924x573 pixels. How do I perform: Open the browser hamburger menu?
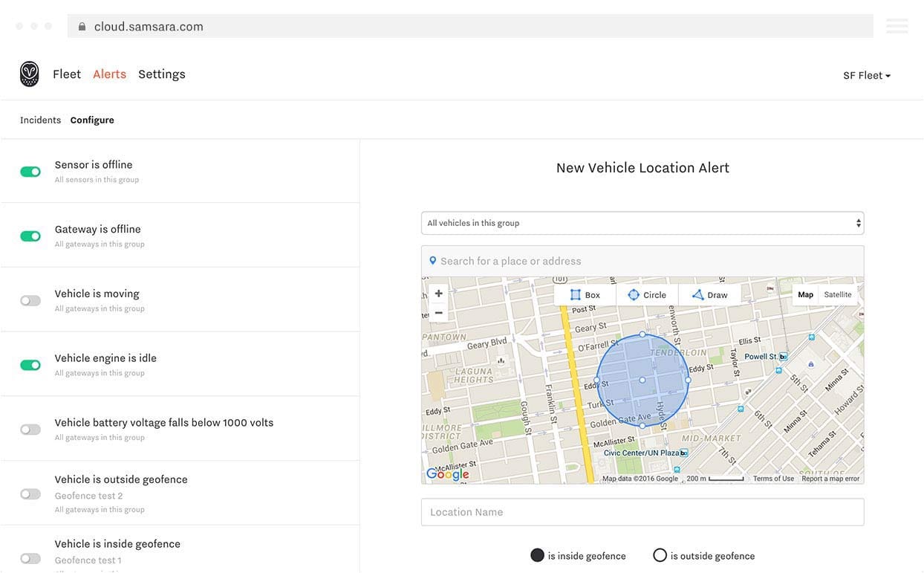coord(897,26)
